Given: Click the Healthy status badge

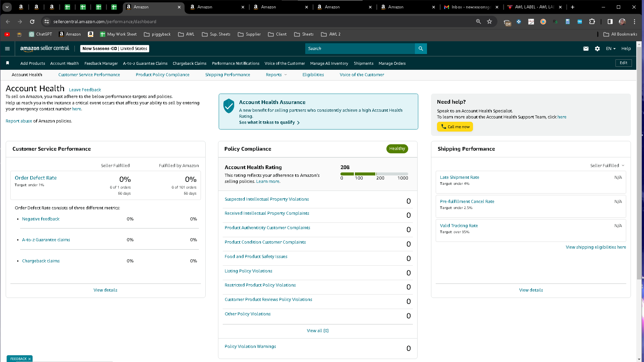Looking at the screenshot, I should 397,149.
